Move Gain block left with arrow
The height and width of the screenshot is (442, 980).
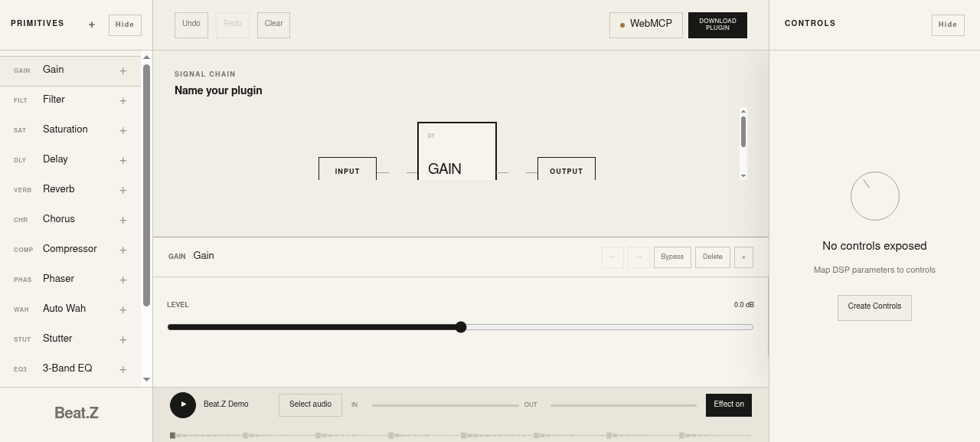point(612,257)
